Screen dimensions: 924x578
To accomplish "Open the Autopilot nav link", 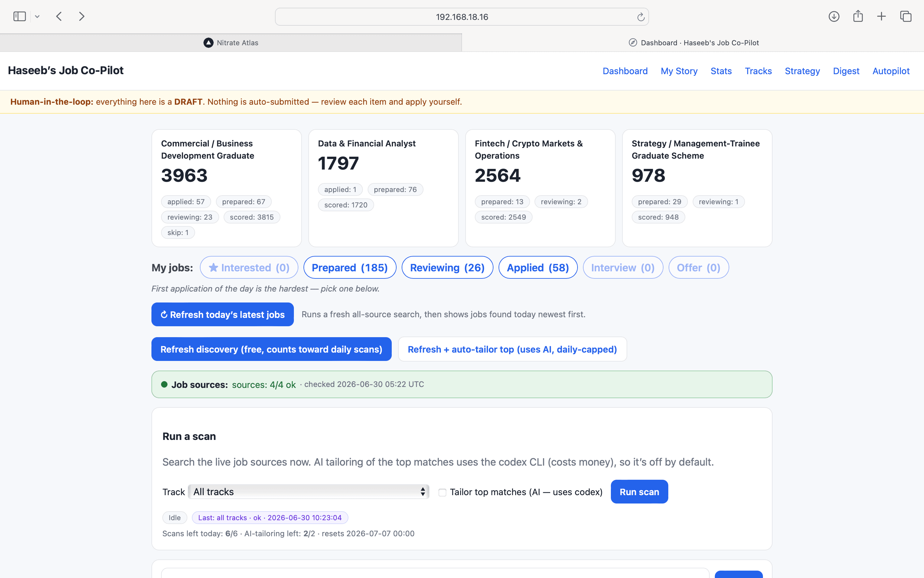I will tap(891, 71).
